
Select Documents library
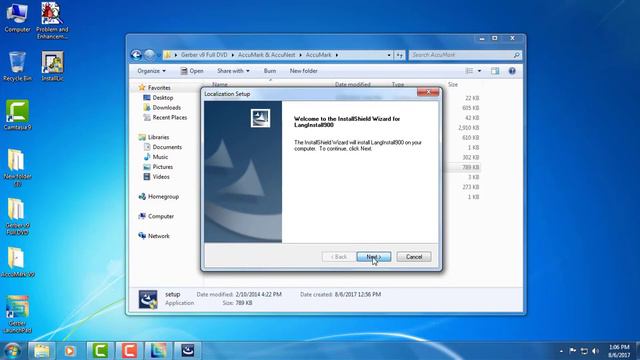pos(167,147)
